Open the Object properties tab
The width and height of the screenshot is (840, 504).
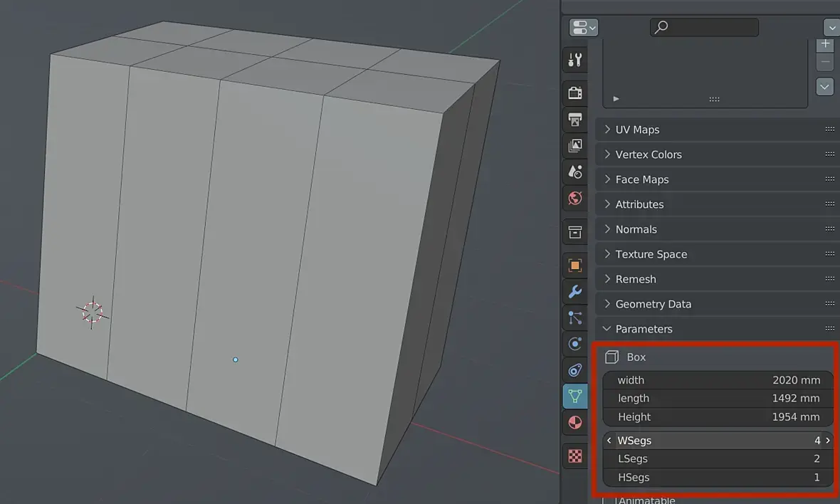point(574,265)
